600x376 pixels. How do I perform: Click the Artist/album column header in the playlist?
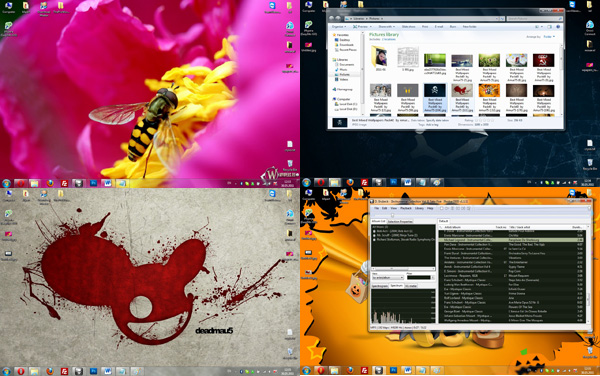click(x=452, y=227)
